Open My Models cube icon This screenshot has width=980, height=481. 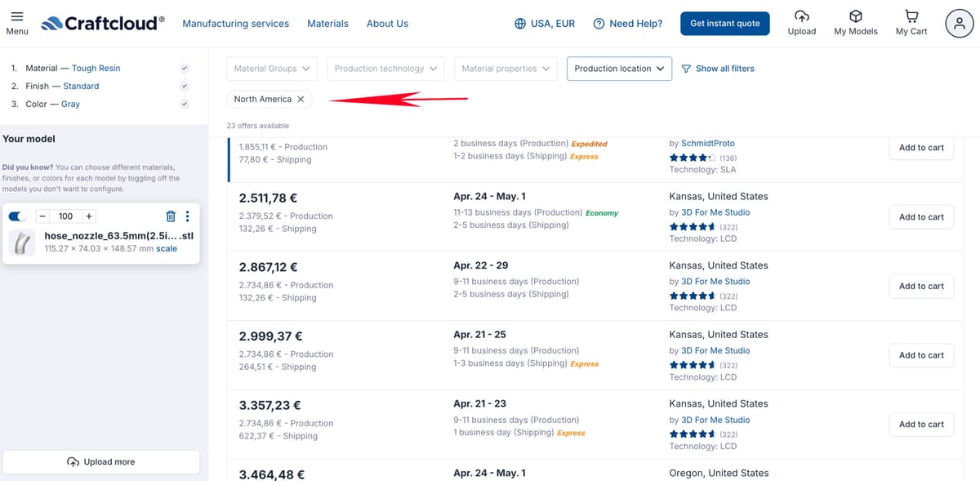coord(855,16)
